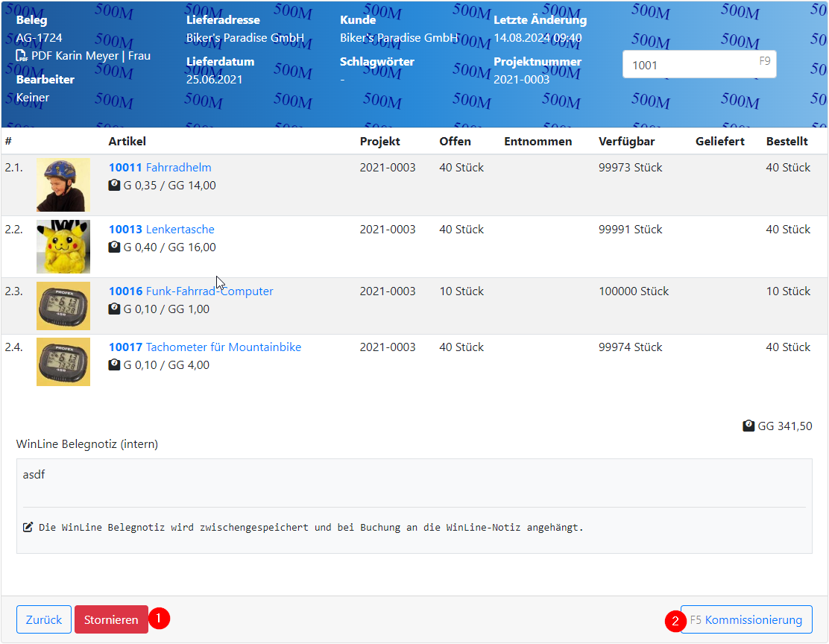
Task: Open the Lenkertasche product thumbnail
Action: coord(63,247)
